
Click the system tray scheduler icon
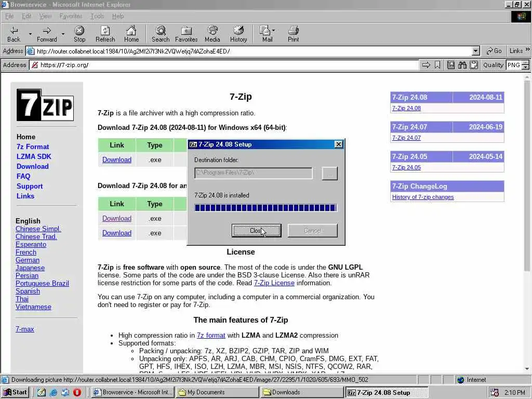[x=495, y=393]
